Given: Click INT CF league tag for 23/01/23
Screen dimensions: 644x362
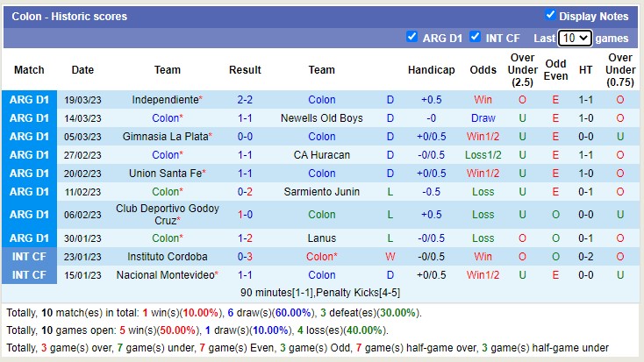Looking at the screenshot, I should tap(29, 257).
